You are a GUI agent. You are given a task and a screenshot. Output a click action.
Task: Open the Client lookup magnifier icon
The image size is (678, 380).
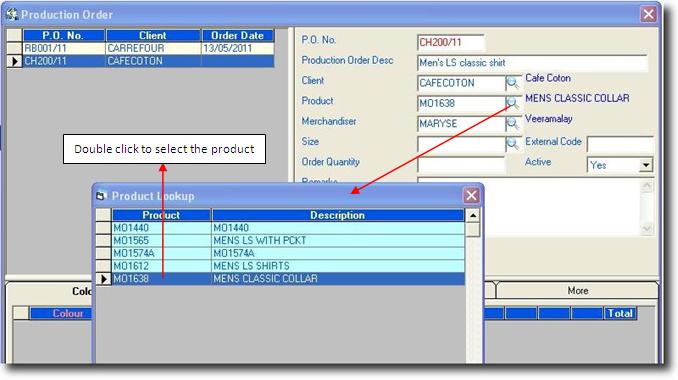click(x=512, y=83)
